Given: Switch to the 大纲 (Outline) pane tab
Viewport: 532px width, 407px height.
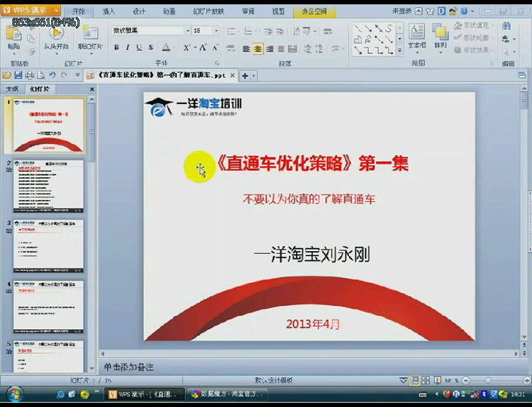Looking at the screenshot, I should (12, 89).
